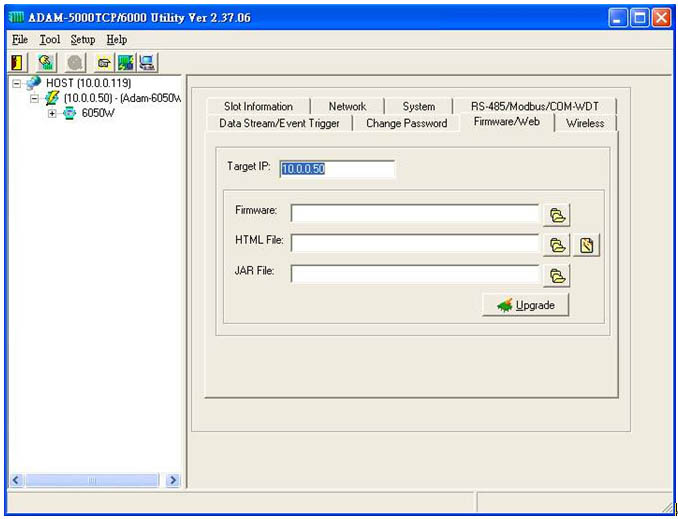Open the Data Stream/Event Trigger tab
Viewport: 678px width, 519px height.
pyautogui.click(x=279, y=123)
